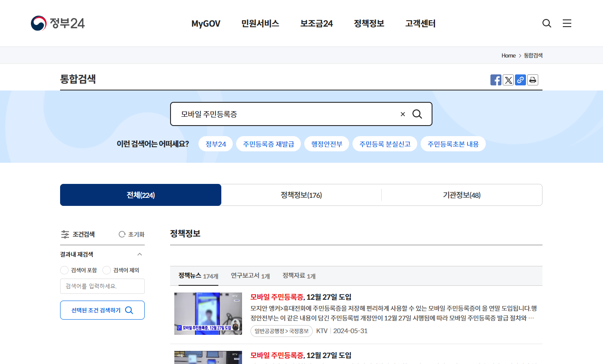This screenshot has width=603, height=364.
Task: Click the 통합검색 breadcrumb link
Action: pyautogui.click(x=533, y=55)
